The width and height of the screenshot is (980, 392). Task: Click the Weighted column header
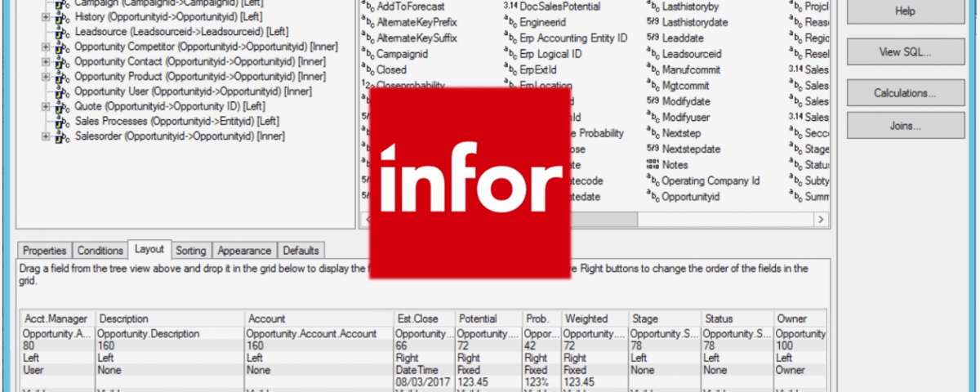(595, 318)
